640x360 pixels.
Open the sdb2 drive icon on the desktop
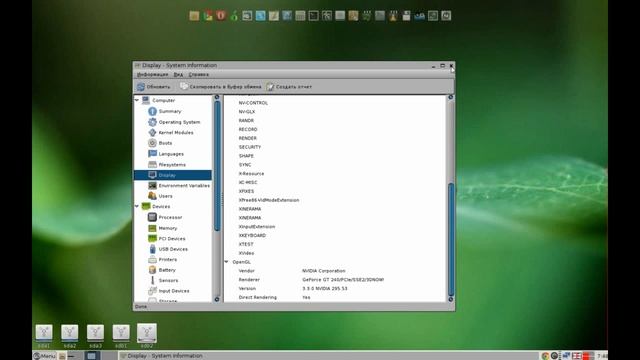pyautogui.click(x=147, y=336)
